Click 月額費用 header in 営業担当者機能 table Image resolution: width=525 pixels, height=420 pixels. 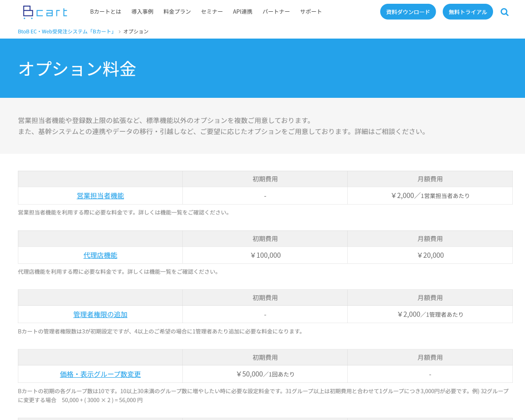[430, 179]
